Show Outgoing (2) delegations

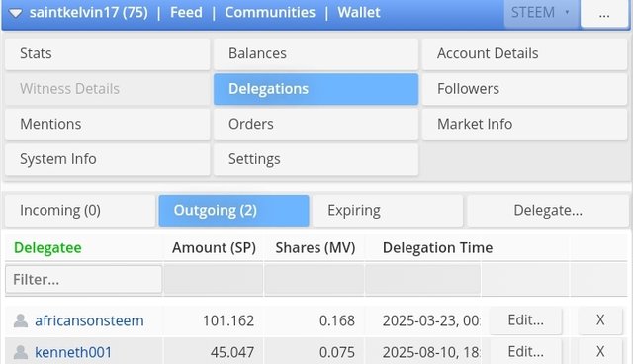[233, 211]
